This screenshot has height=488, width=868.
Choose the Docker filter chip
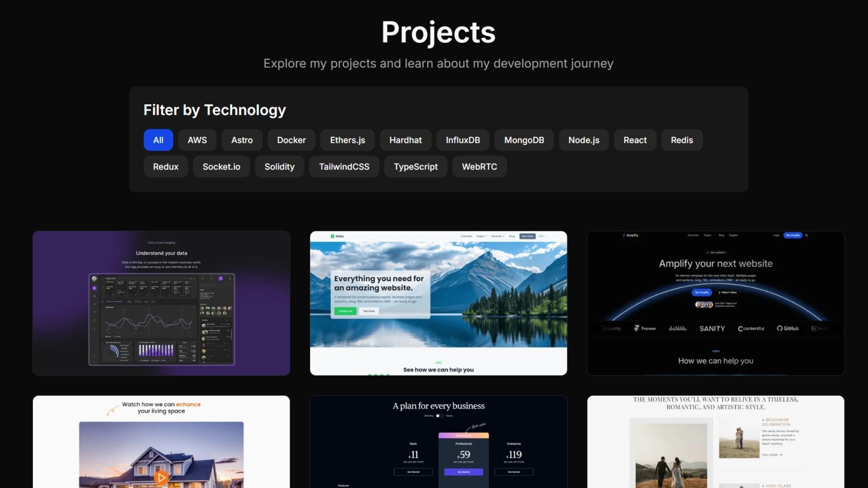pos(291,140)
